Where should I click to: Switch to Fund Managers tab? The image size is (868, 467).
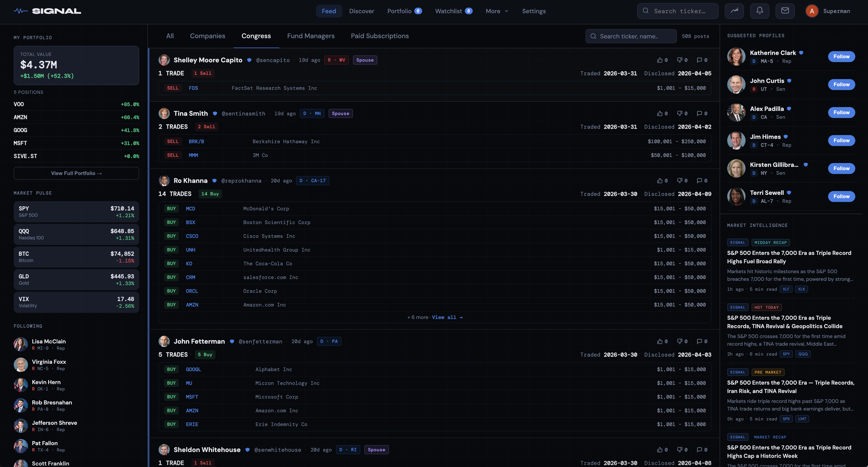pos(310,36)
